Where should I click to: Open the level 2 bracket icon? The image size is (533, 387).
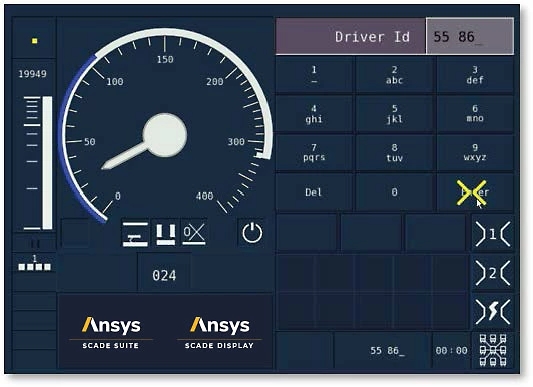point(493,273)
